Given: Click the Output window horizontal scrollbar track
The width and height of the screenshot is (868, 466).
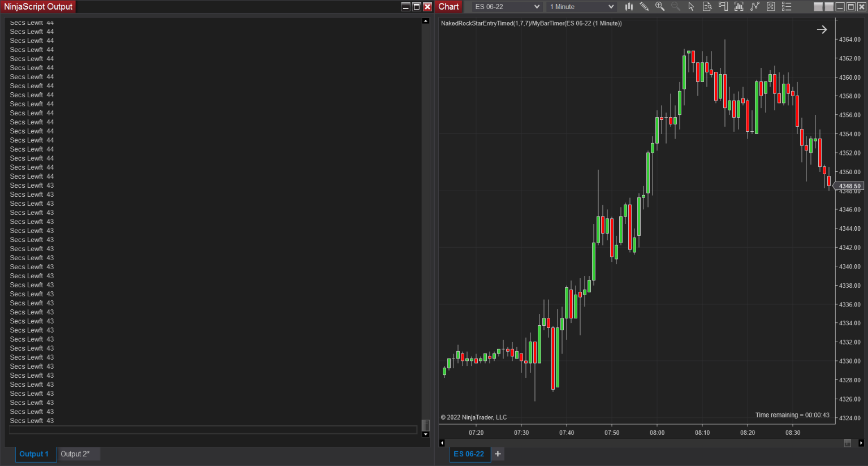Looking at the screenshot, I should click(213, 430).
